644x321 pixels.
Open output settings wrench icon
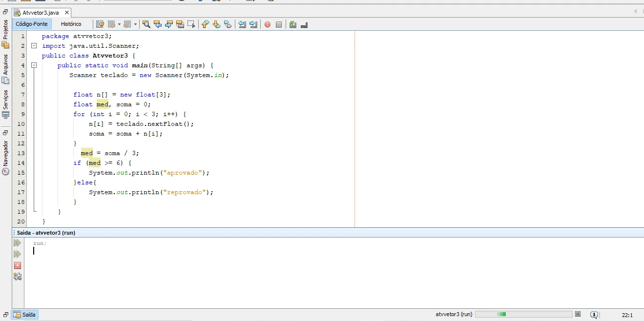coord(18,277)
